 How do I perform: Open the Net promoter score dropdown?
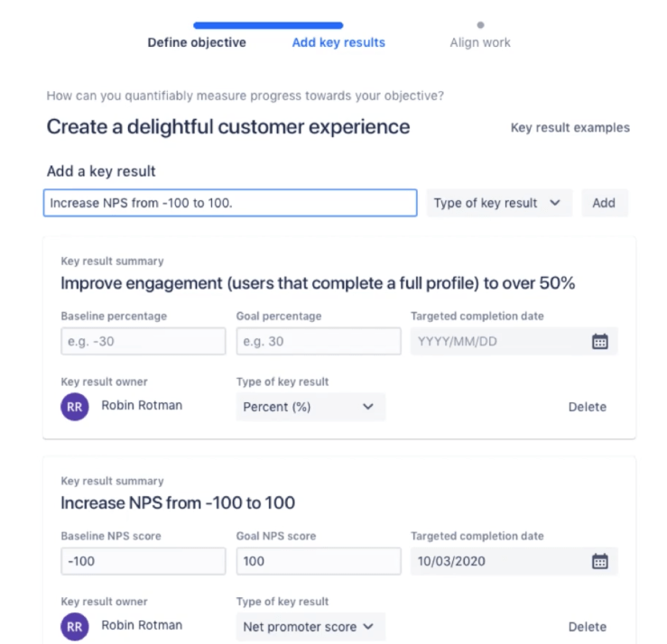(310, 626)
